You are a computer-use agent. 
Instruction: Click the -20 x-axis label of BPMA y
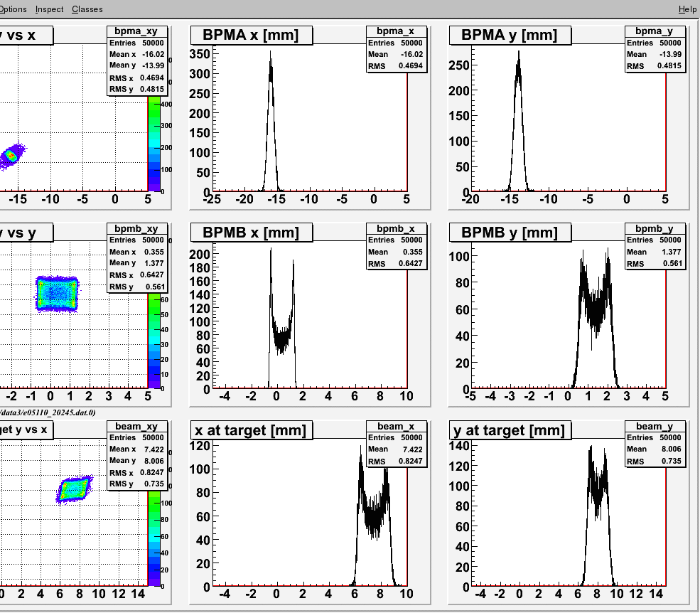point(470,199)
